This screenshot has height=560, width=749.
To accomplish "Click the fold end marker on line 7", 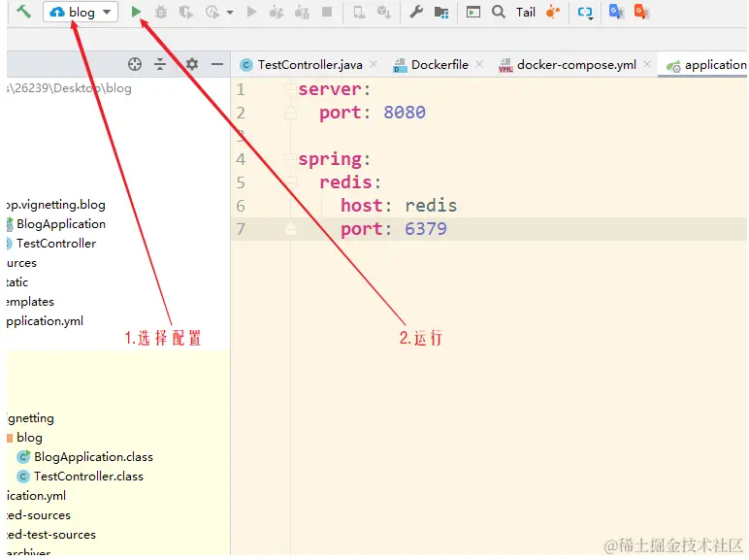I will (290, 229).
